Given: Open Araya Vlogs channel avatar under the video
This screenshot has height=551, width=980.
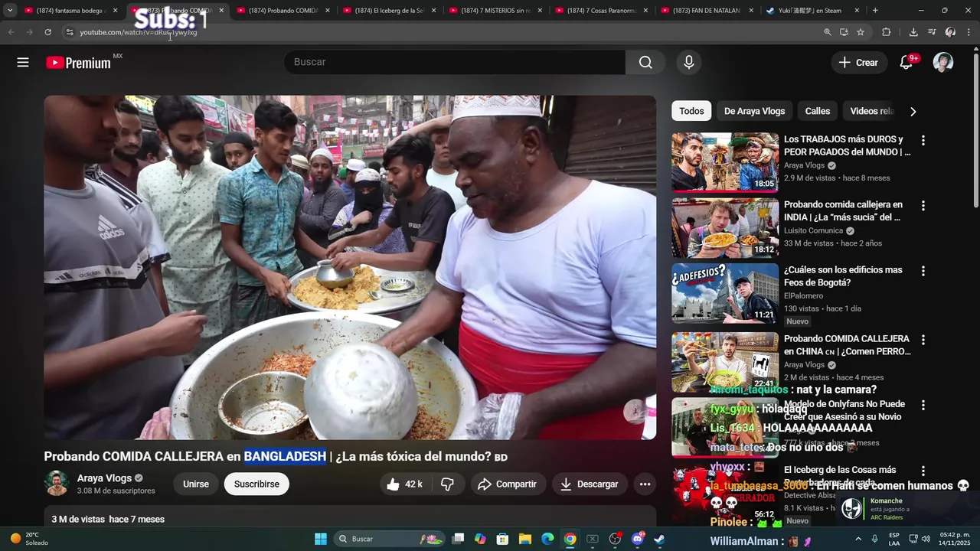Looking at the screenshot, I should [57, 484].
